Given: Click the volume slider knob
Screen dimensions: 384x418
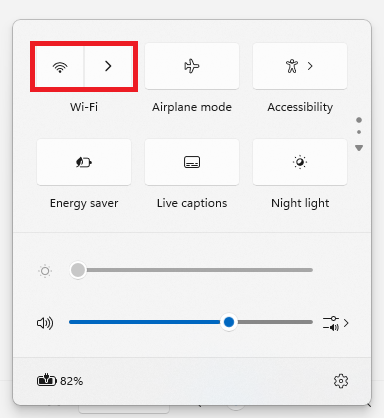Looking at the screenshot, I should (x=229, y=322).
